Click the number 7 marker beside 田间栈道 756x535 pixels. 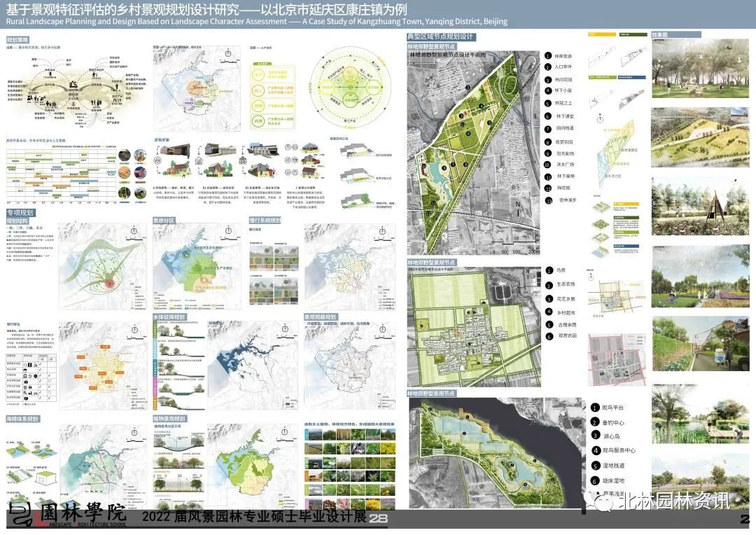tap(547, 129)
